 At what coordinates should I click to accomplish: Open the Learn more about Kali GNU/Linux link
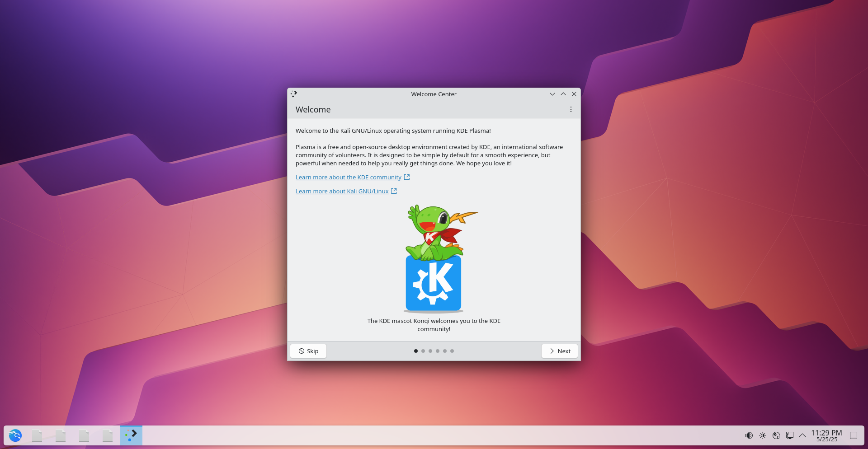coord(342,192)
